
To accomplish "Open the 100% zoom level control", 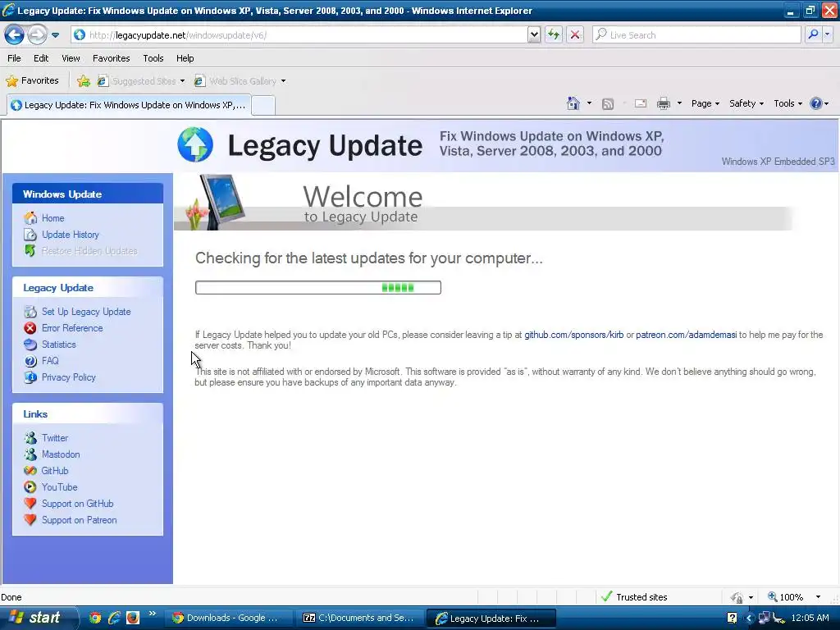I will [793, 597].
